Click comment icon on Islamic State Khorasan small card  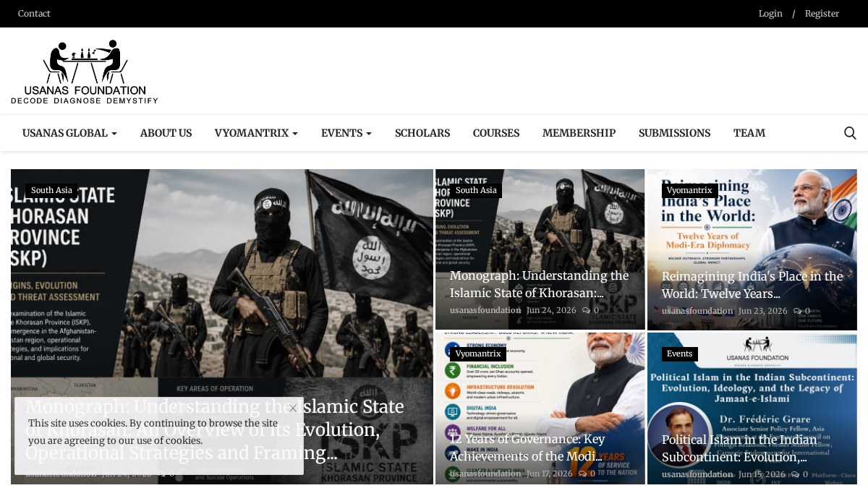tap(586, 310)
